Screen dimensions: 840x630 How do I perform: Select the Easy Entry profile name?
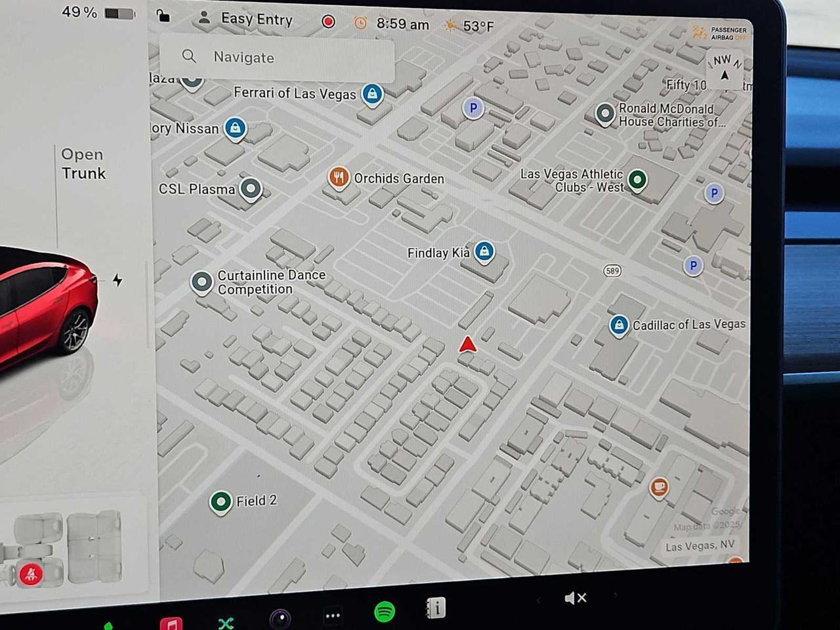256,20
